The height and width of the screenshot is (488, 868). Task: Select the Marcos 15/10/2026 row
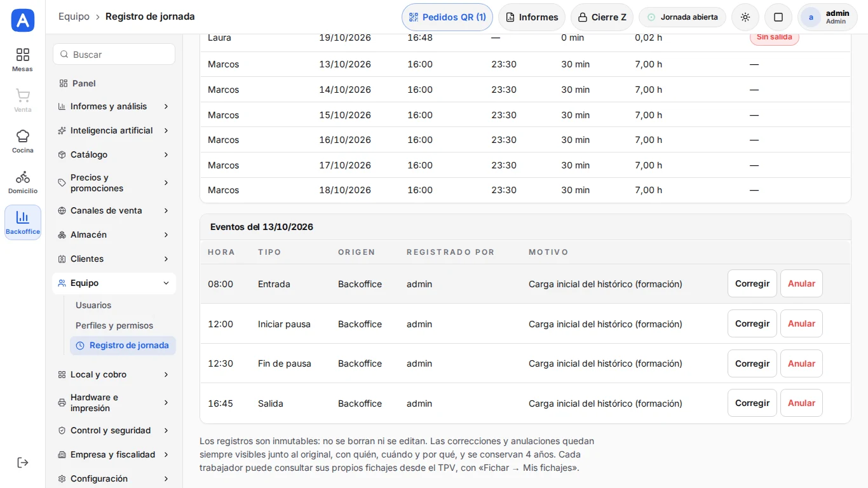526,115
